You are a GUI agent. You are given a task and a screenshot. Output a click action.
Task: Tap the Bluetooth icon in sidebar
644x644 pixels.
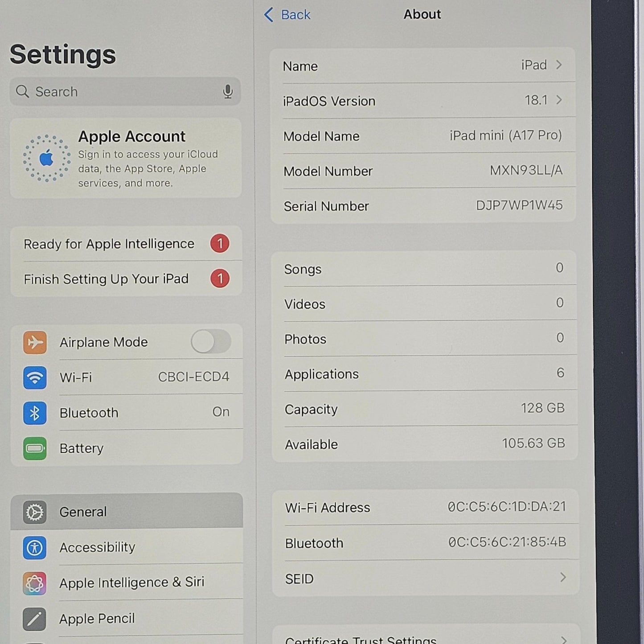click(35, 413)
